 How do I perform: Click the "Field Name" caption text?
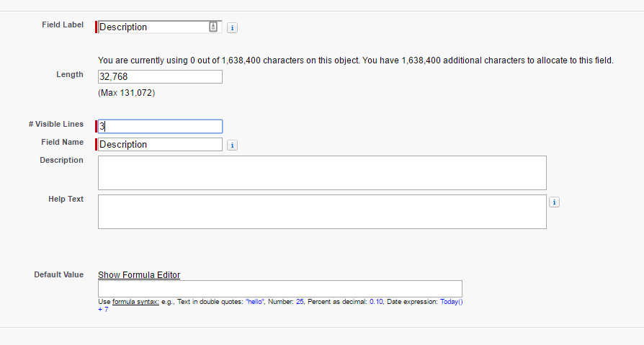pos(63,142)
